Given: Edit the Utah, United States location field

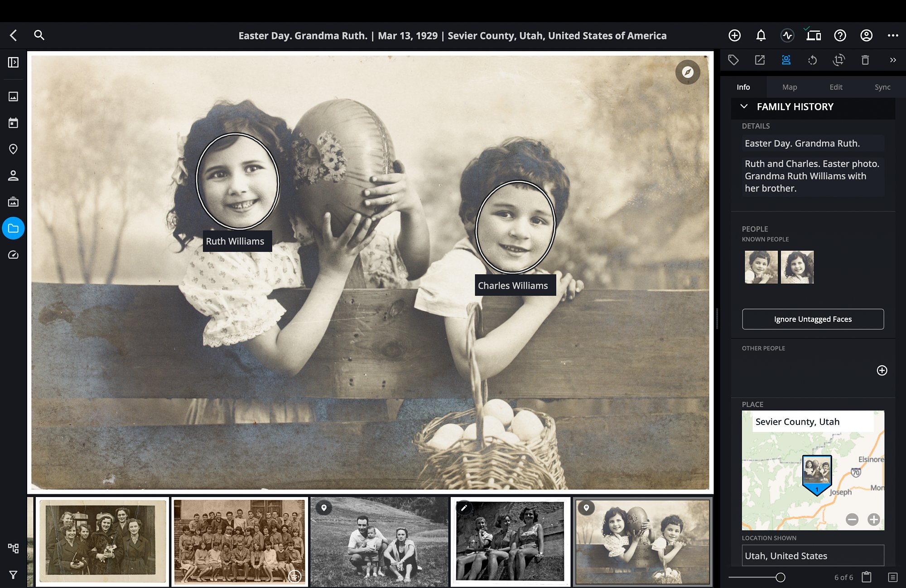Looking at the screenshot, I should click(x=813, y=555).
